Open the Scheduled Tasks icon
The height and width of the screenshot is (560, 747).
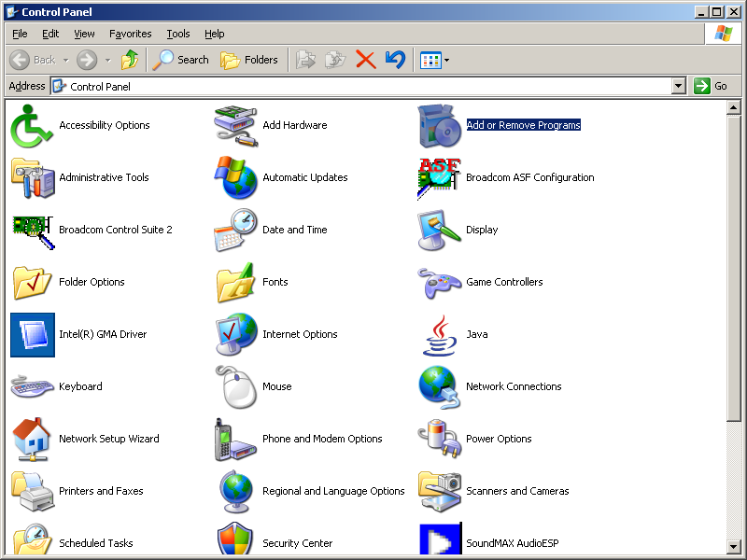32,539
